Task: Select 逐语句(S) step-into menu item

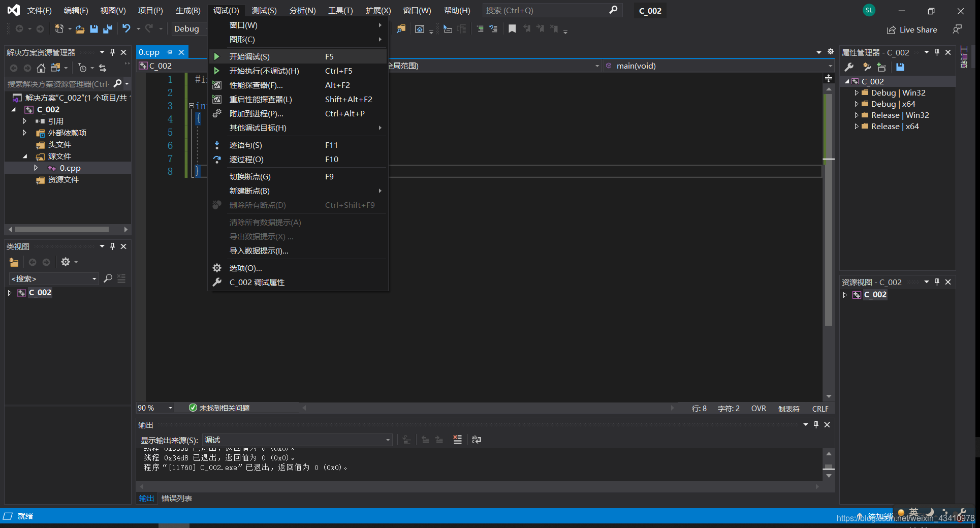Action: tap(298, 145)
